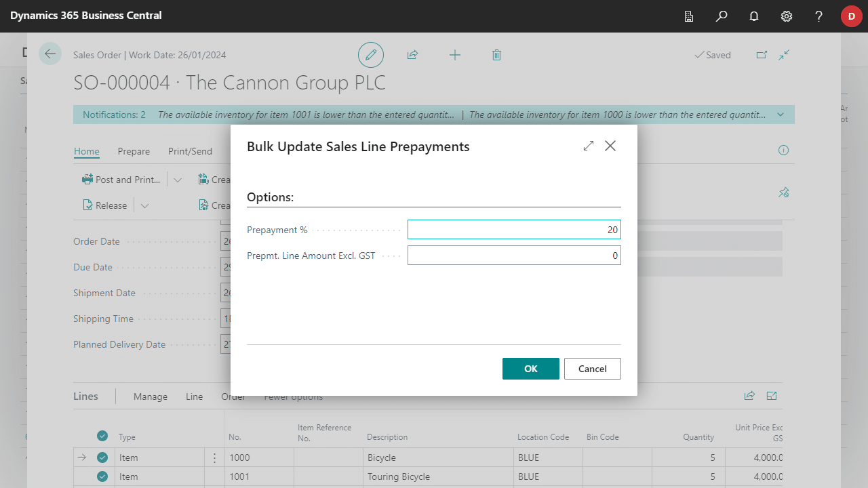Screen dimensions: 868x488
Task: Confirm the dialog with OK
Action: click(531, 369)
